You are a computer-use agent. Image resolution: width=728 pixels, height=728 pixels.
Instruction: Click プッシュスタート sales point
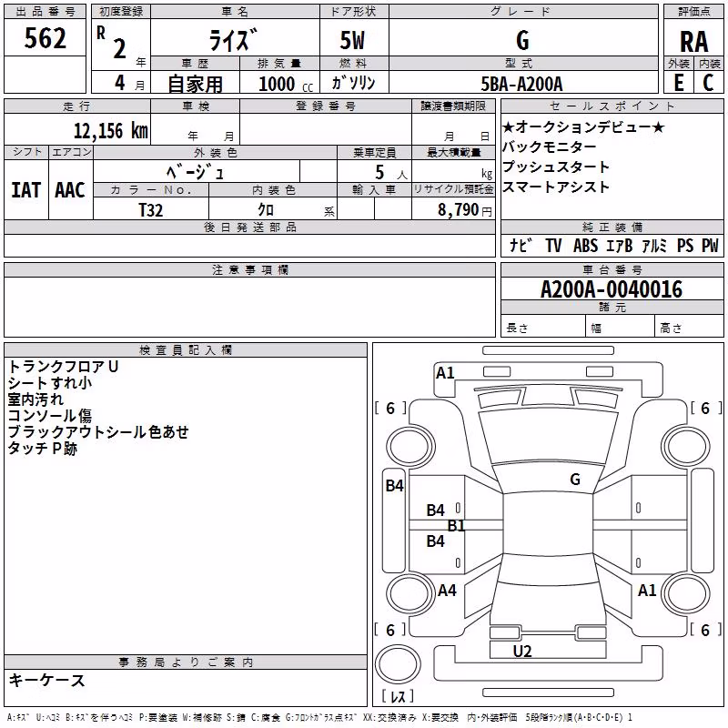point(556,167)
